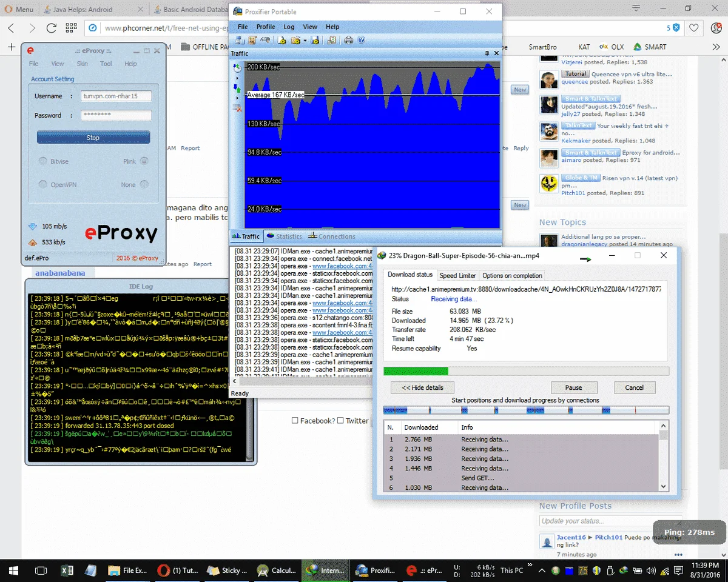The height and width of the screenshot is (582, 728).
Task: Open eProxy Tool menu
Action: tap(106, 64)
